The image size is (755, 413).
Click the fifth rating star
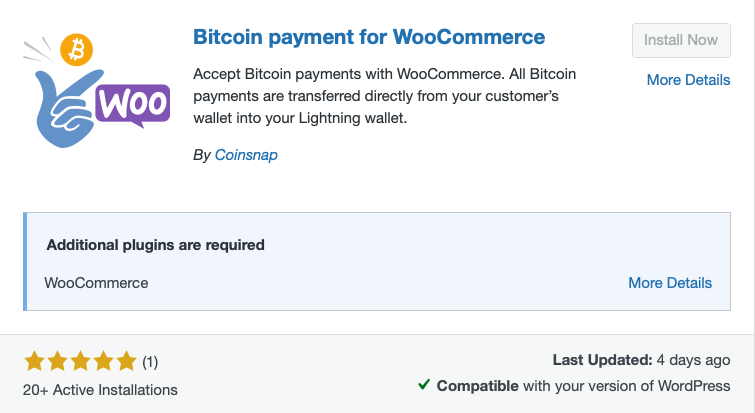point(126,361)
